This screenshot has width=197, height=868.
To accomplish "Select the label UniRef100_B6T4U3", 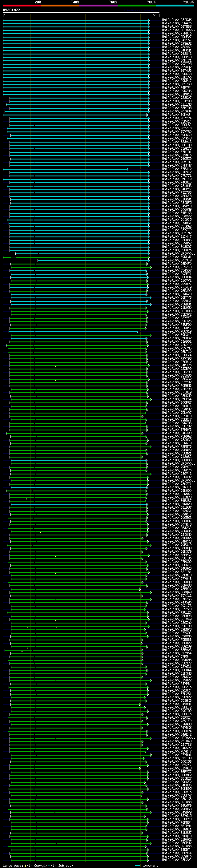I will click(x=177, y=71).
